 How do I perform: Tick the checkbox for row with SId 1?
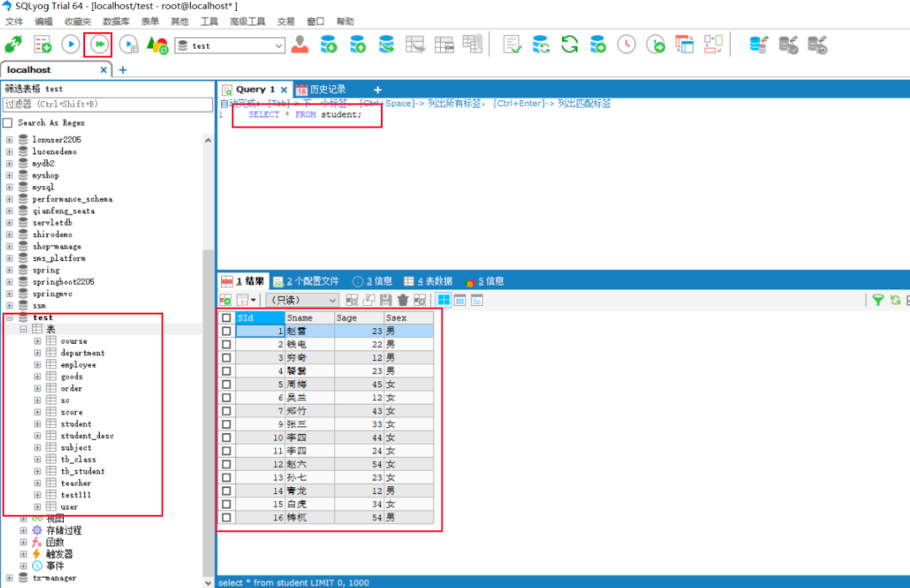coord(225,331)
